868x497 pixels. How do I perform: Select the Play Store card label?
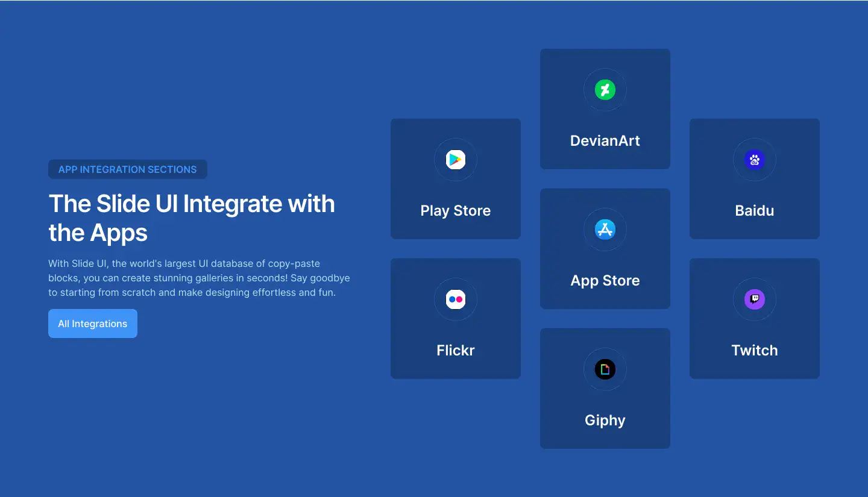pos(456,211)
